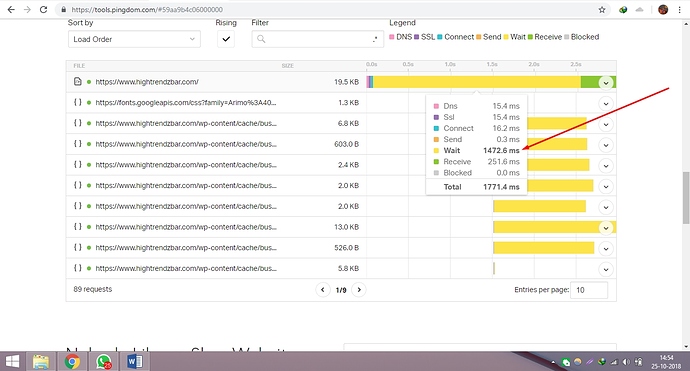Viewport: 690px width, 371px height.
Task: Open the Chrome three-dot menu
Action: tap(679, 10)
